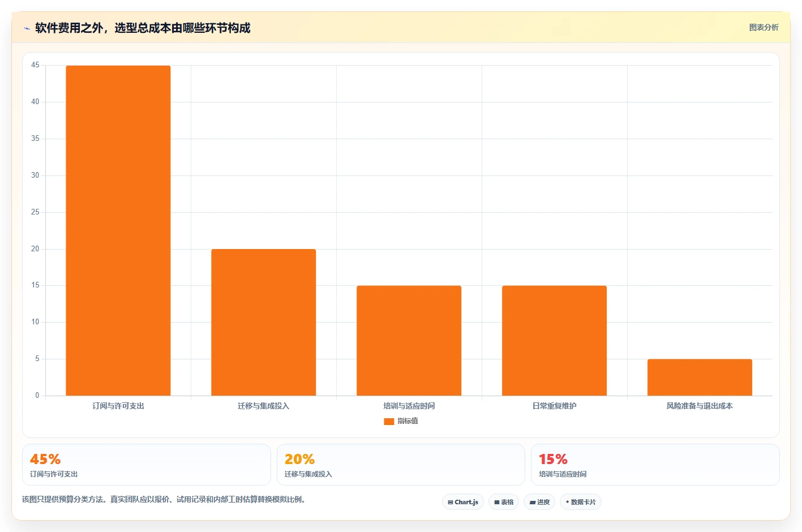802x532 pixels.
Task: Click the 日常重复维护 x-axis label
Action: (x=555, y=406)
